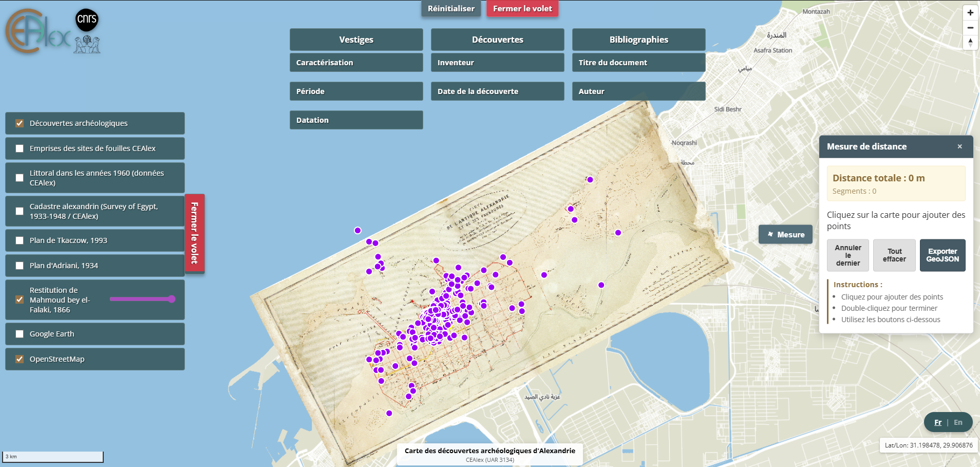Viewport: 980px width, 467px height.
Task: Click the northernmost purple discovery marker
Action: [590, 179]
